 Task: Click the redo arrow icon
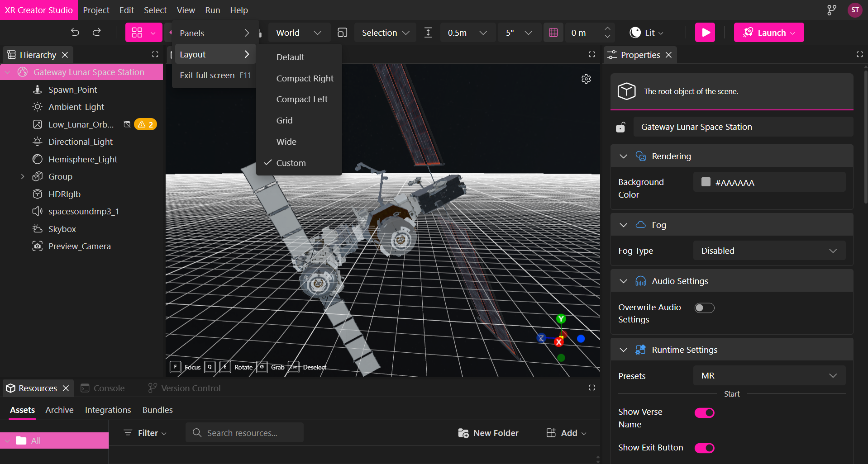(x=97, y=32)
